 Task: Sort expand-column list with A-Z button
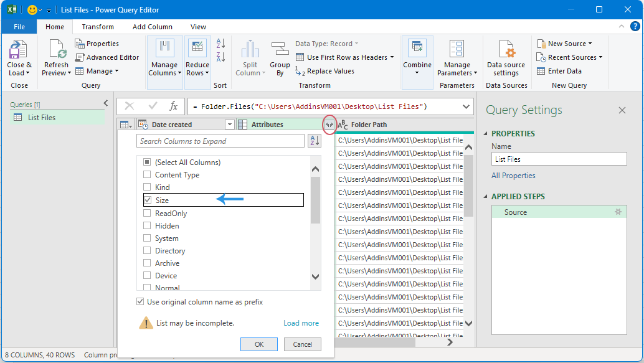click(x=315, y=141)
